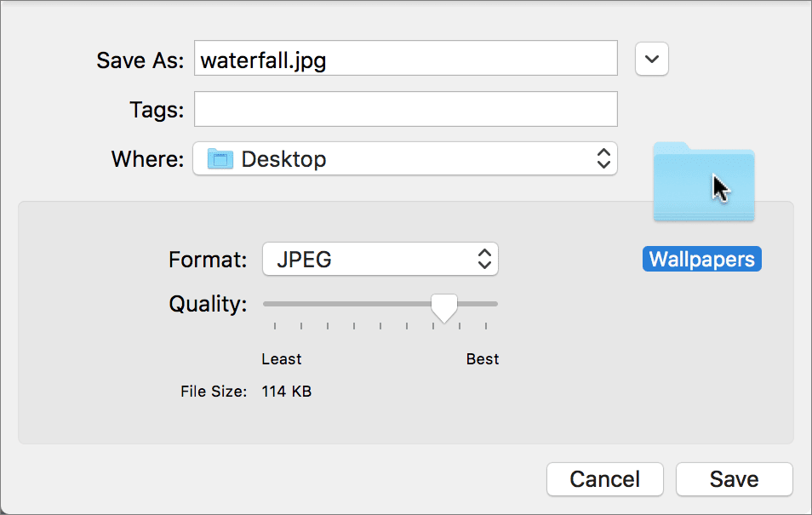Expand the save dialog with chevron button
The height and width of the screenshot is (515, 812).
(x=652, y=59)
